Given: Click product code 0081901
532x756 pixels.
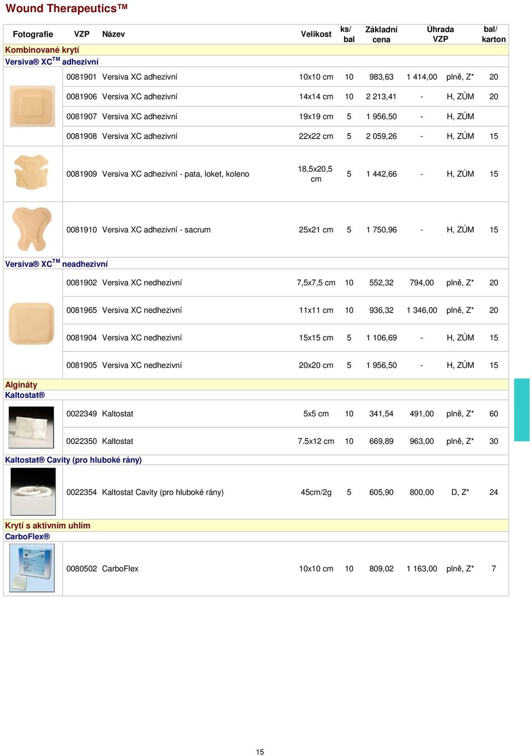Looking at the screenshot, I should point(81,77).
